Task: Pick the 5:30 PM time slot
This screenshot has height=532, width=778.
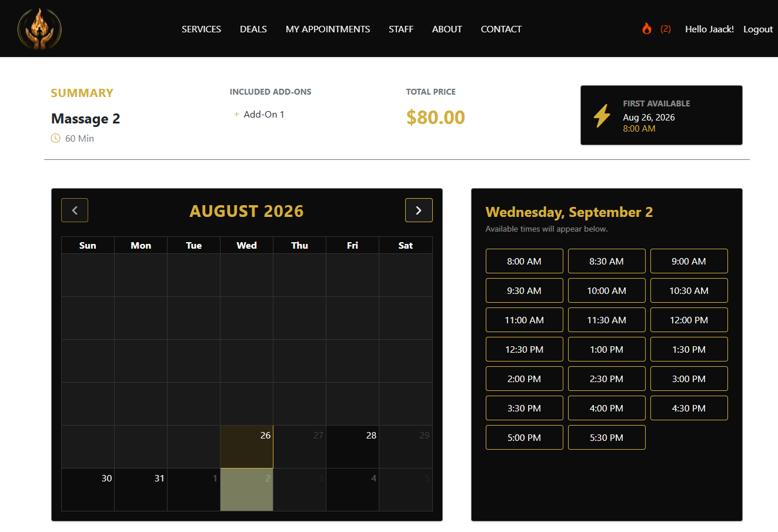Action: click(607, 437)
